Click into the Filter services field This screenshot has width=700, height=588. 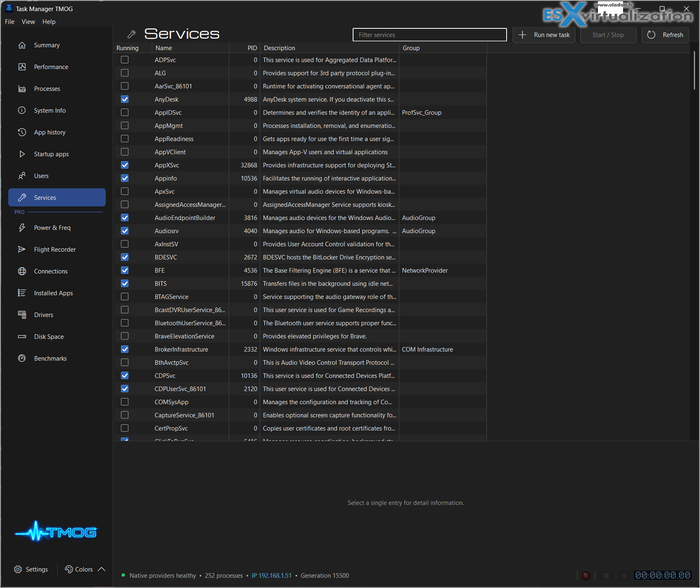[x=430, y=35]
